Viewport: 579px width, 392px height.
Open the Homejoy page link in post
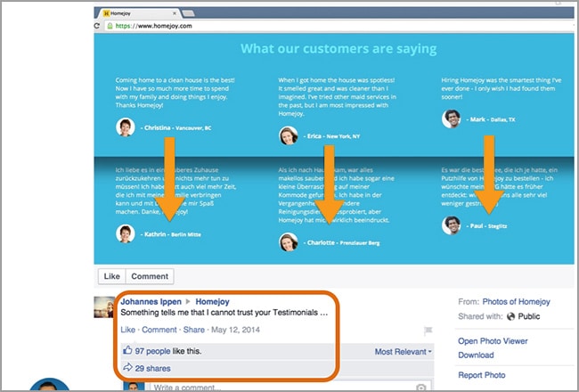coord(212,302)
